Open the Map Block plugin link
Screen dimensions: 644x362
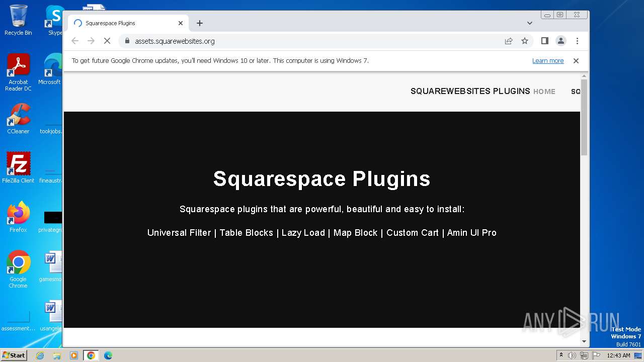(356, 233)
